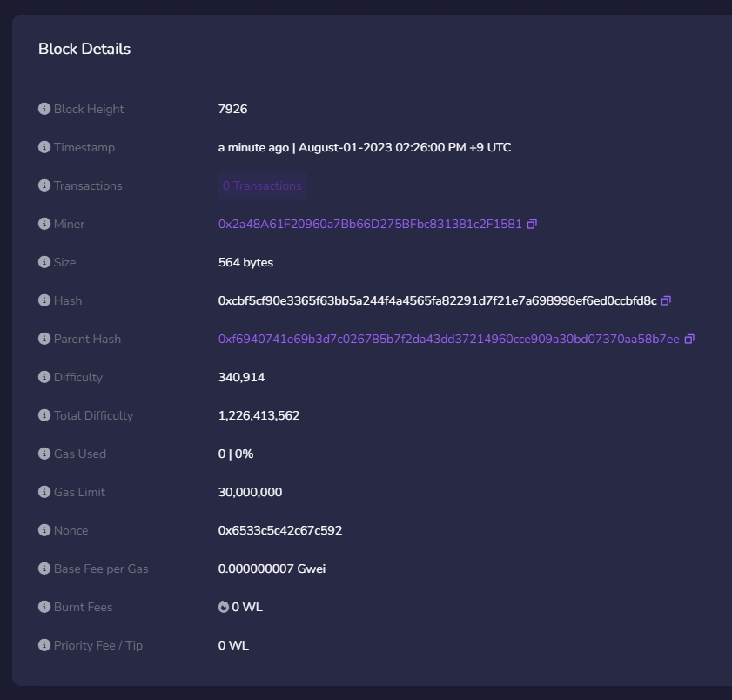Click the flame icon beside Burnt Fees value

[x=224, y=607]
